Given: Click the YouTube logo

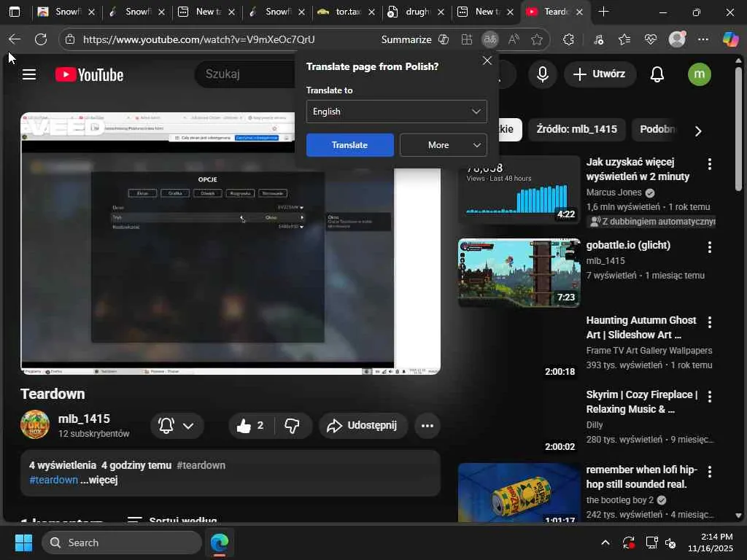Looking at the screenshot, I should tap(89, 74).
